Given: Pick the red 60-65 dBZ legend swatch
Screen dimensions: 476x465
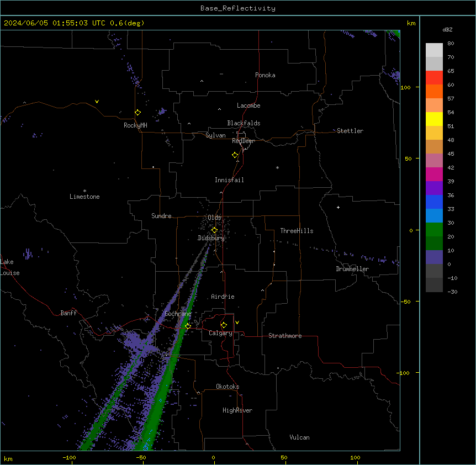Looking at the screenshot, I should click(434, 78).
